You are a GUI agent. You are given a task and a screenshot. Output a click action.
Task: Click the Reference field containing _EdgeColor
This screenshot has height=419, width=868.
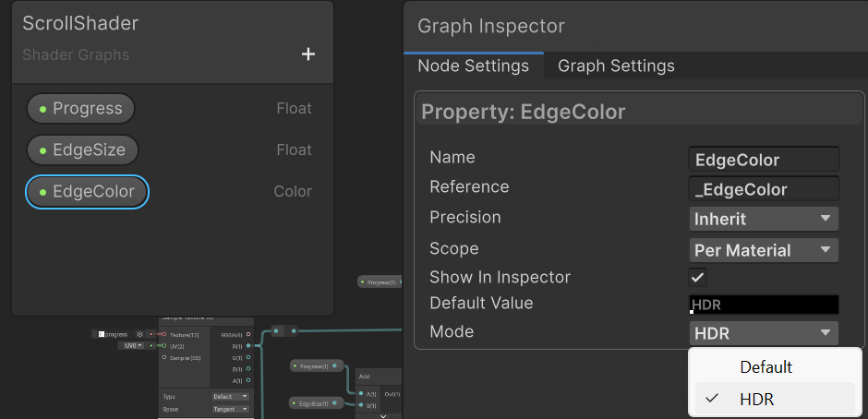tap(765, 189)
